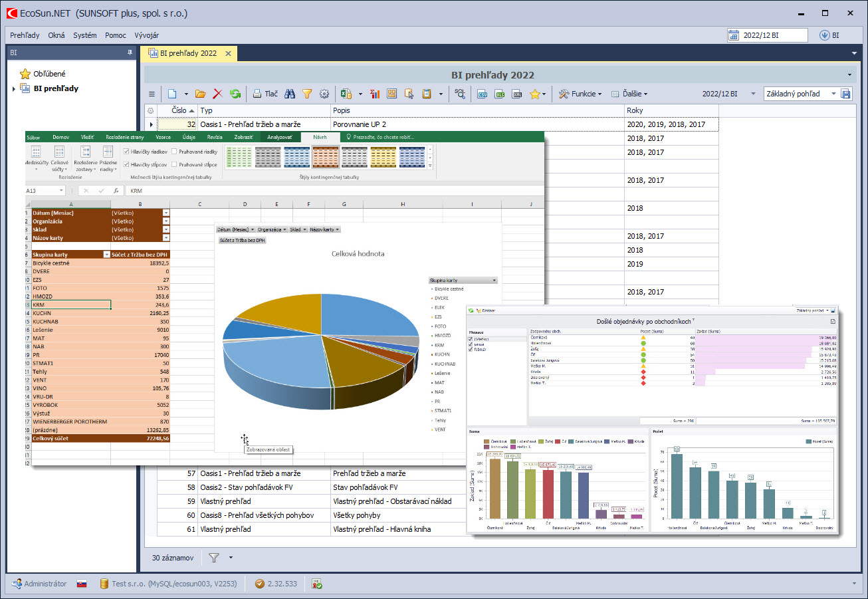The height and width of the screenshot is (599, 868).
Task: Click the bar chart icon in toolbar
Action: click(375, 94)
